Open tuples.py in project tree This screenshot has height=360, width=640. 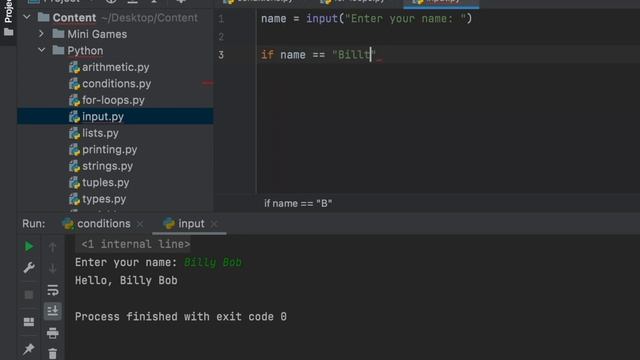(x=105, y=182)
